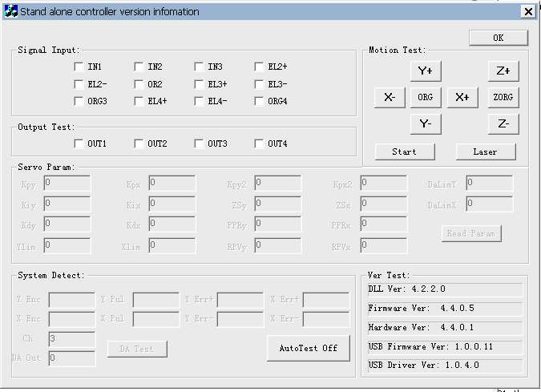Check the OUT1 output test box

[x=79, y=144]
